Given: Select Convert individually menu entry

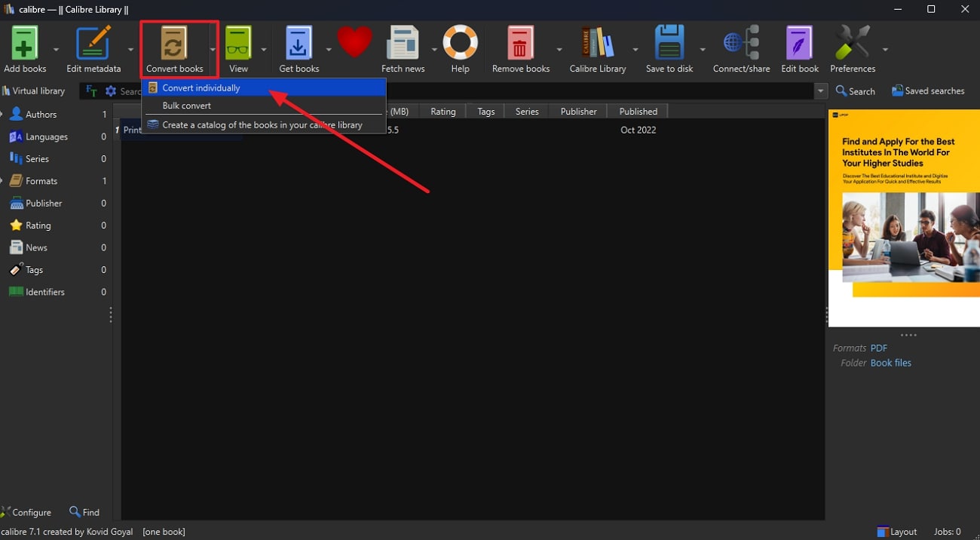Looking at the screenshot, I should coord(264,87).
